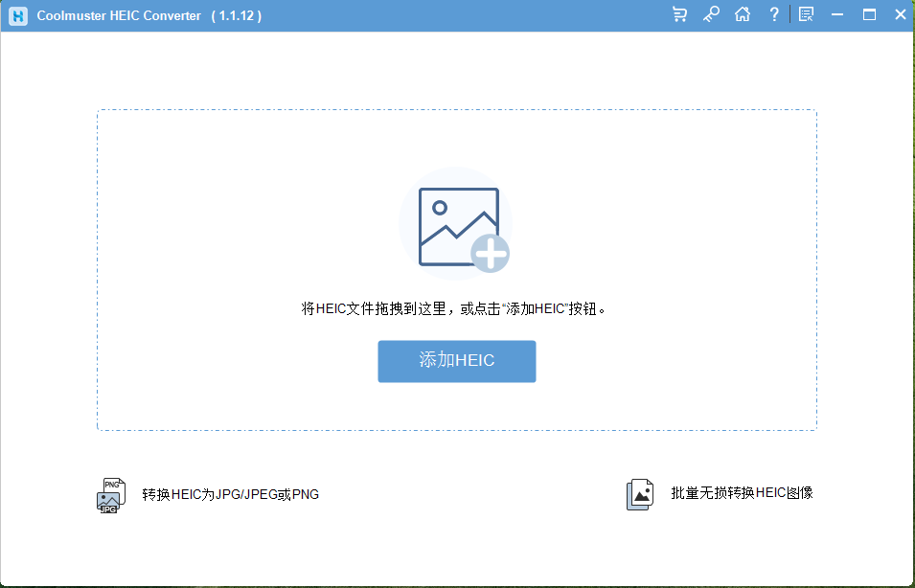This screenshot has width=915, height=588.
Task: Click the 添加HEIC button
Action: (x=457, y=361)
